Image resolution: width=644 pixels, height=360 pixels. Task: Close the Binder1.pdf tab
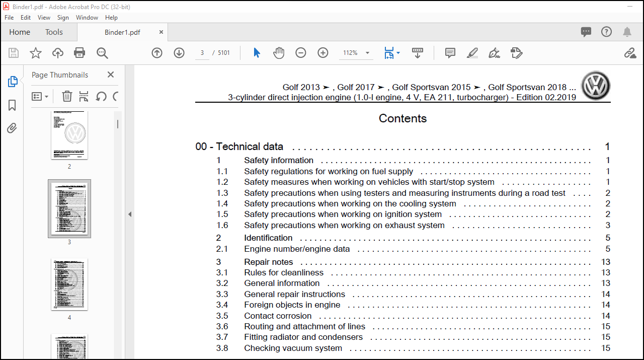pos(161,32)
